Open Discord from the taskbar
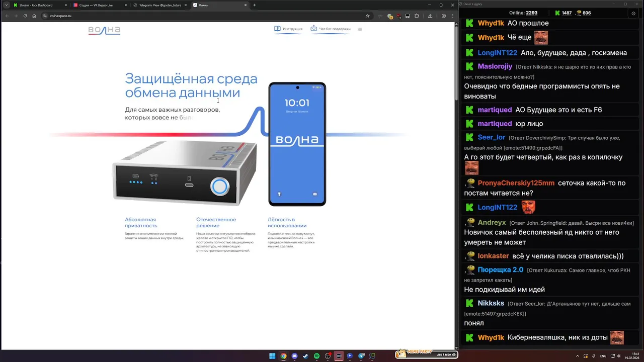 294,356
